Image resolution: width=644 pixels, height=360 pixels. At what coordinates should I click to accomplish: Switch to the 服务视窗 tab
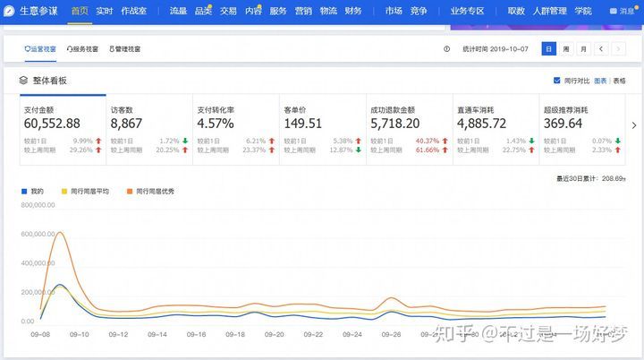click(82, 49)
